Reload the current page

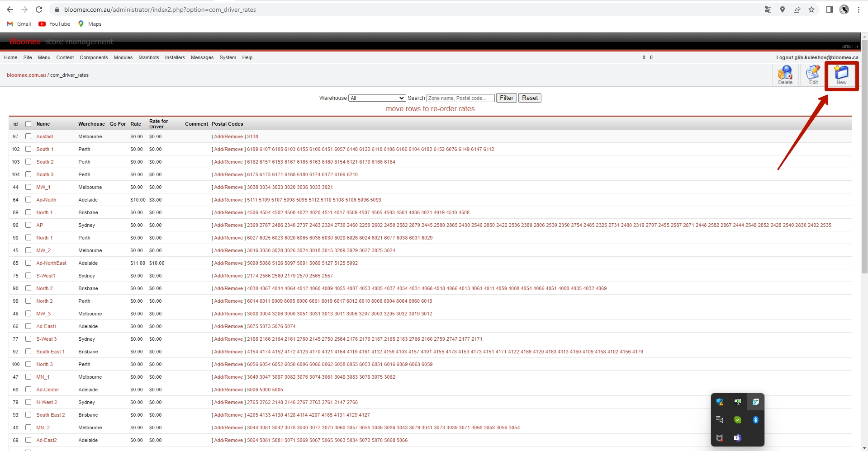coord(39,9)
